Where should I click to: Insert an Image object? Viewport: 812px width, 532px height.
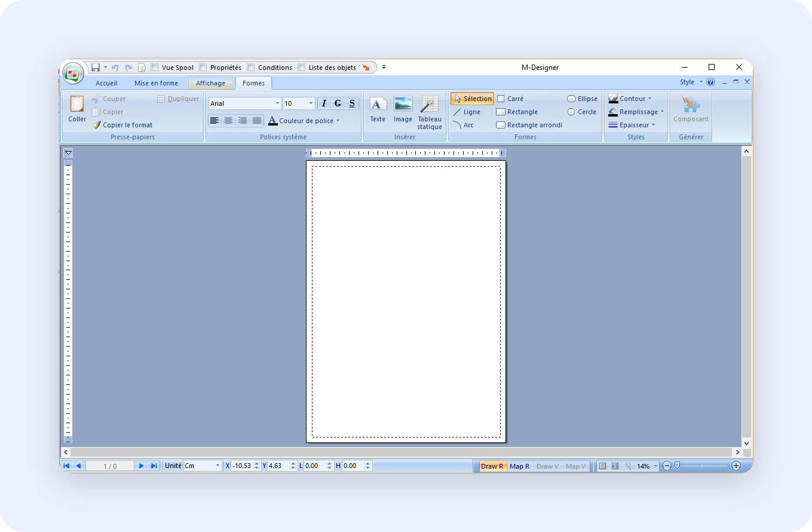pos(403,109)
